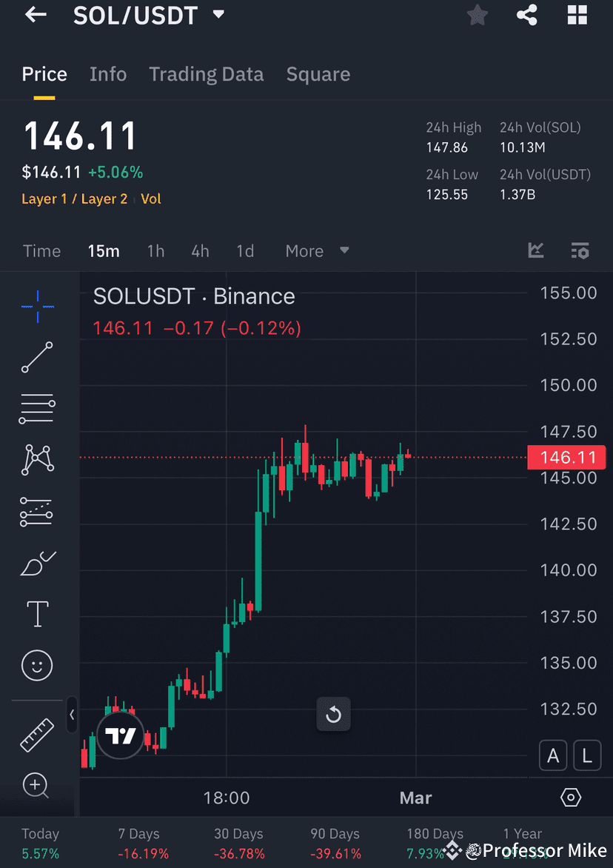The width and height of the screenshot is (613, 868).
Task: Open the Square tab
Action: point(318,74)
